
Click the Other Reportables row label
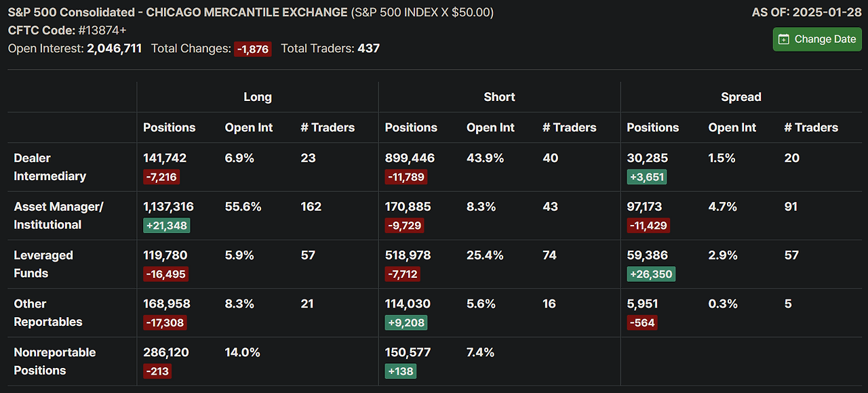point(47,313)
